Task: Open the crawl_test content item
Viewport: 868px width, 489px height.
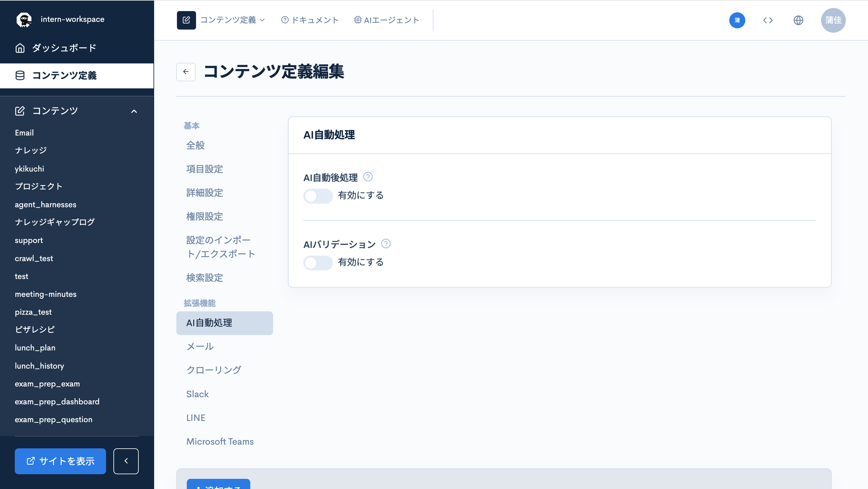Action: pyautogui.click(x=34, y=258)
